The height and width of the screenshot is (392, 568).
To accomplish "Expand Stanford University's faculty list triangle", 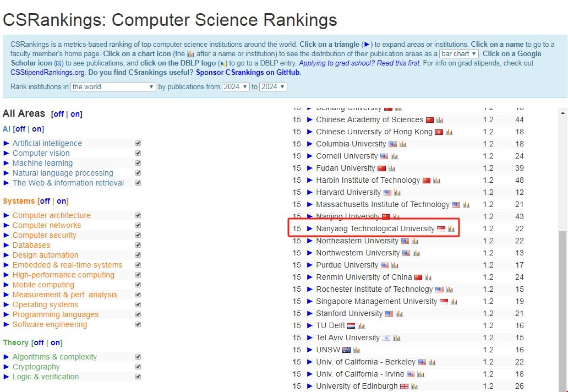I will click(x=309, y=312).
